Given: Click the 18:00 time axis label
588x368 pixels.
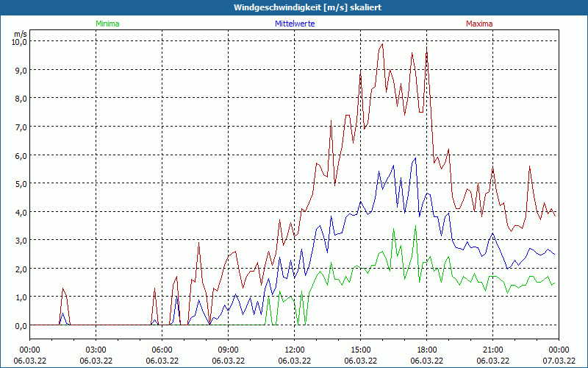Looking at the screenshot, I should coord(427,350).
